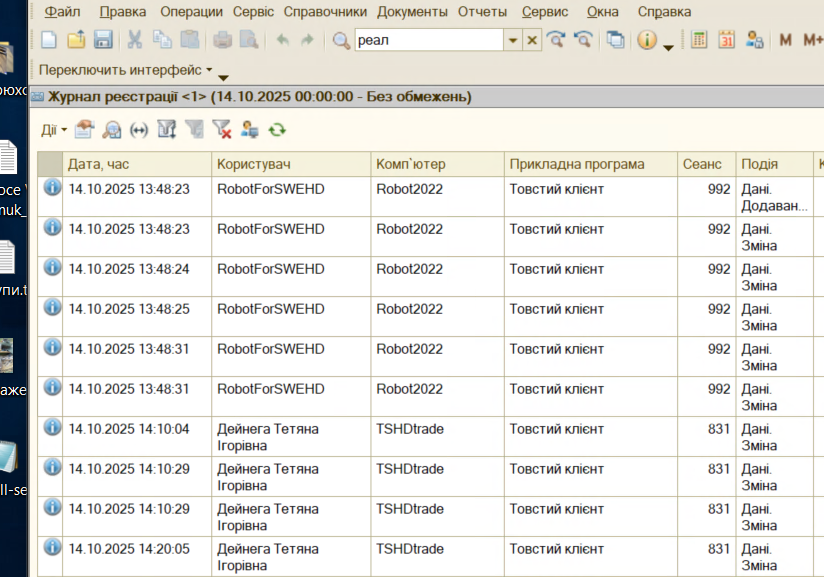Open the Отчеты menu
This screenshot has width=824, height=577.
483,12
